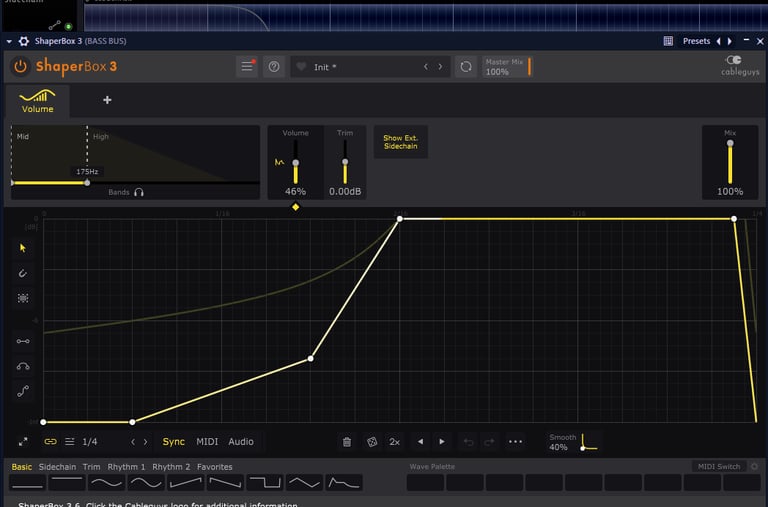This screenshot has height=507, width=768.
Task: Open the Init preset name dropdown
Action: coord(325,67)
